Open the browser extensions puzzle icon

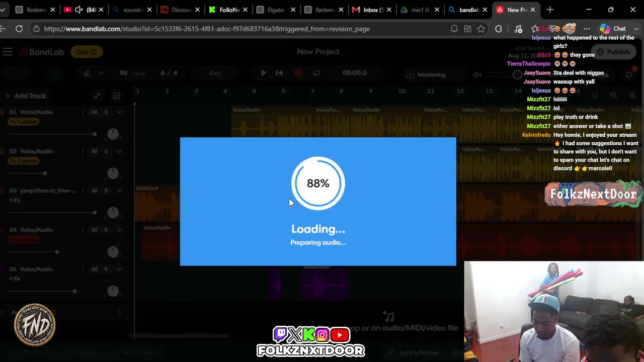[499, 29]
